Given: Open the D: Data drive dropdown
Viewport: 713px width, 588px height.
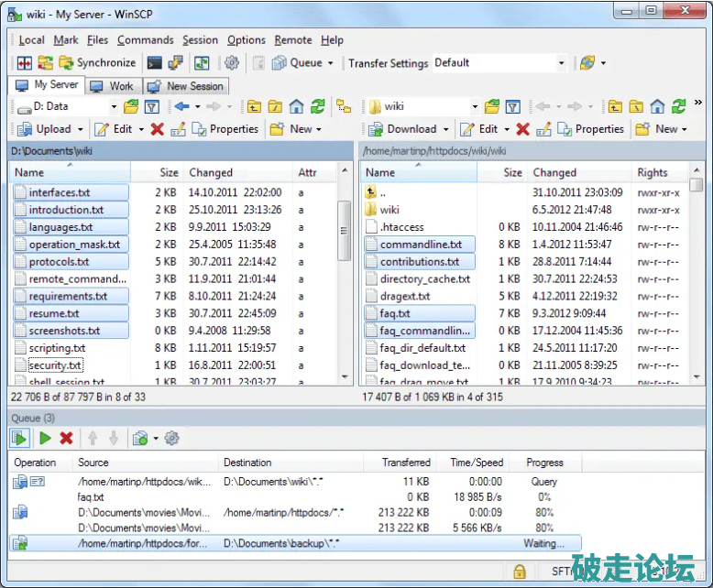Looking at the screenshot, I should (112, 106).
